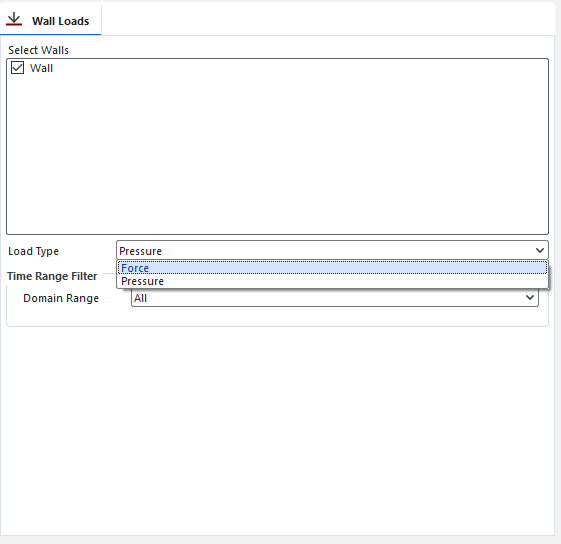Choose Force from the Load Type list
Image resolution: width=561 pixels, height=544 pixels.
tap(332, 268)
